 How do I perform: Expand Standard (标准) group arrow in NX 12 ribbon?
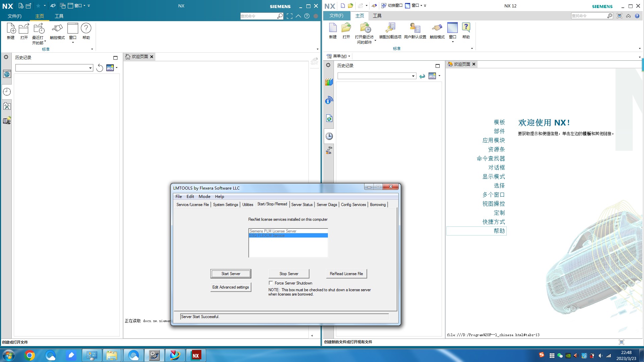(x=472, y=49)
